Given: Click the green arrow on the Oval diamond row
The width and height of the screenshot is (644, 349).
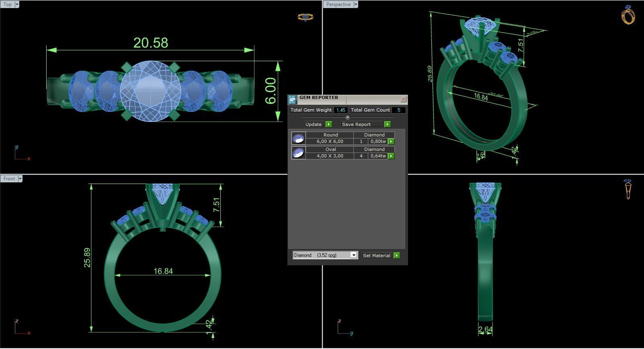Looking at the screenshot, I should pyautogui.click(x=391, y=156).
